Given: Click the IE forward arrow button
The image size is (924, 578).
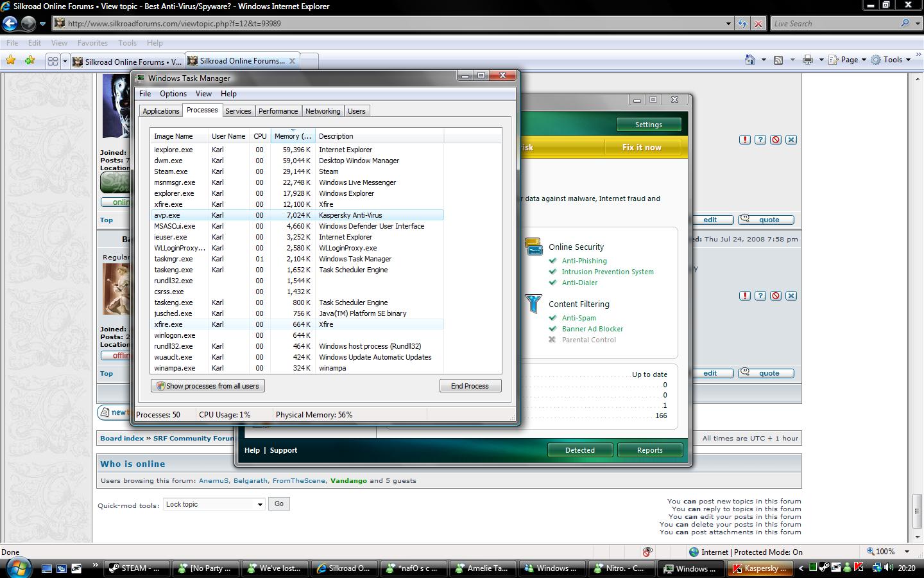Looking at the screenshot, I should [28, 24].
